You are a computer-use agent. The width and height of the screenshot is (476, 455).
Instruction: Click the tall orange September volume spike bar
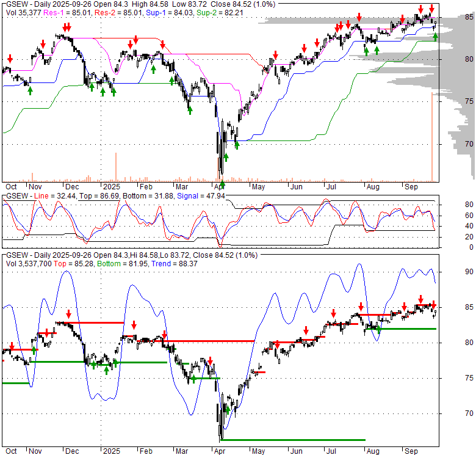pyautogui.click(x=432, y=137)
